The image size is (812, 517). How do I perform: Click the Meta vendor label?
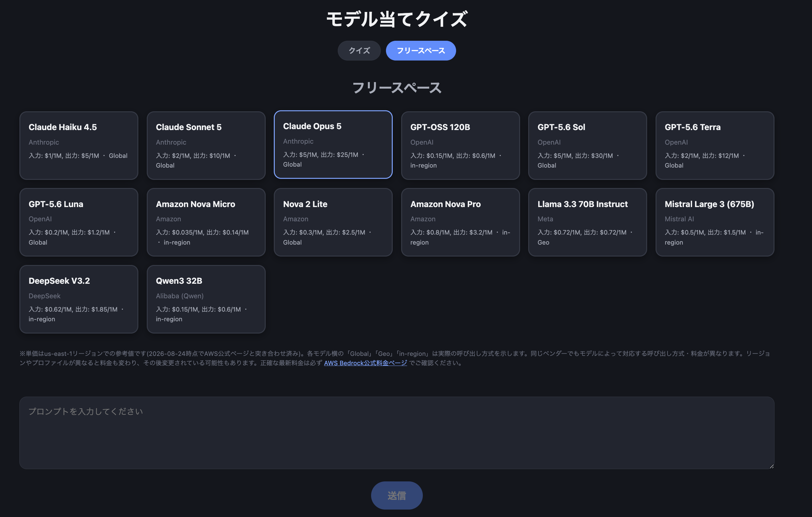click(x=545, y=219)
